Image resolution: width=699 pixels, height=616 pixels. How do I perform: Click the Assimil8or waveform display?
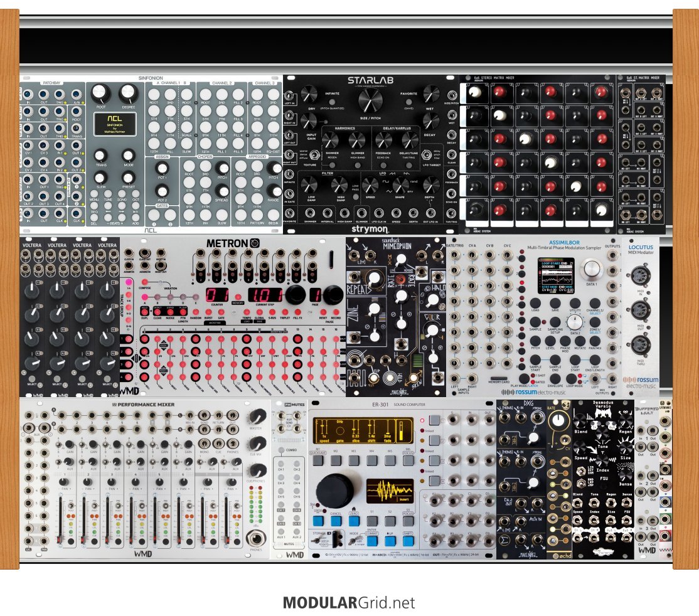(x=556, y=275)
